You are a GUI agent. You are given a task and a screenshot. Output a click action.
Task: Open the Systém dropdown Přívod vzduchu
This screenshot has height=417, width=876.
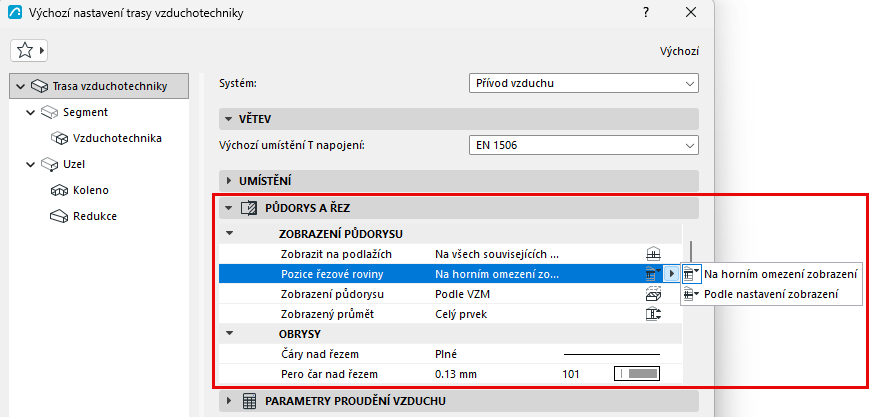point(584,83)
